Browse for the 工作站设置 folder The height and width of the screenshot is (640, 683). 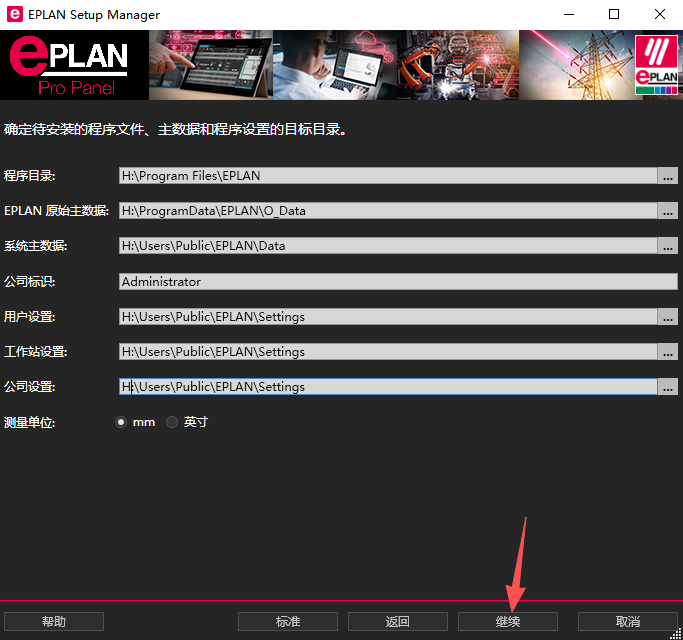point(667,352)
